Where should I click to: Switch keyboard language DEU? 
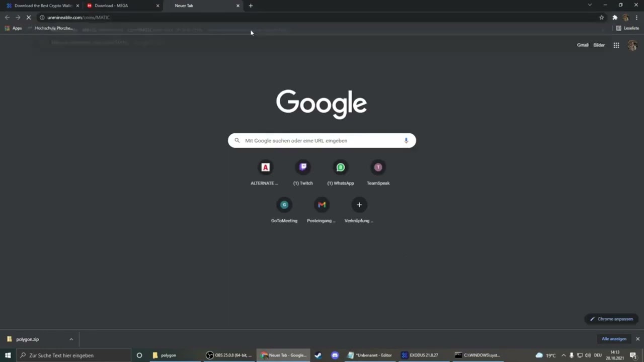coord(598,355)
